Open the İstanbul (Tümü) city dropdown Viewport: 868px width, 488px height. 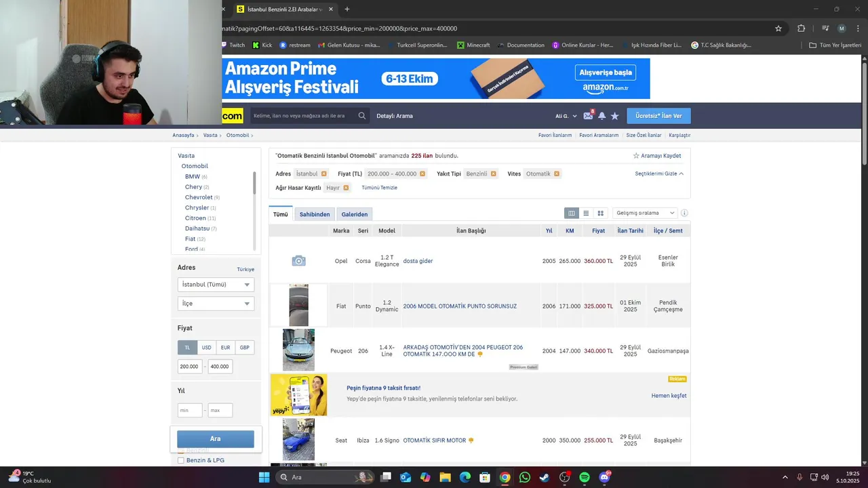[216, 285]
